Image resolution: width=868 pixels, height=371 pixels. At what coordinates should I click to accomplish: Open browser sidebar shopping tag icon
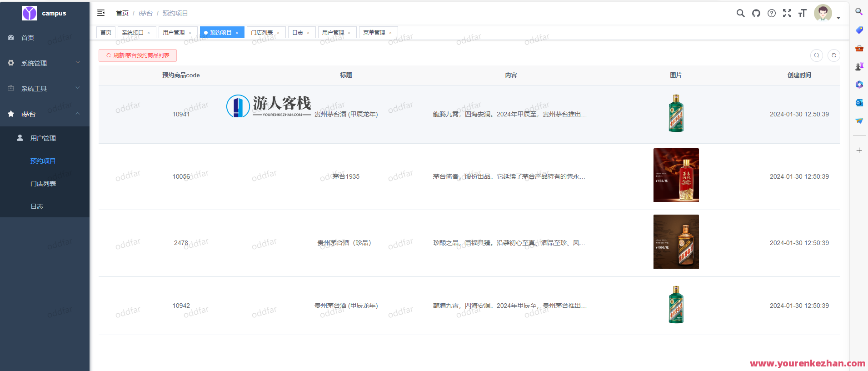pos(859,30)
